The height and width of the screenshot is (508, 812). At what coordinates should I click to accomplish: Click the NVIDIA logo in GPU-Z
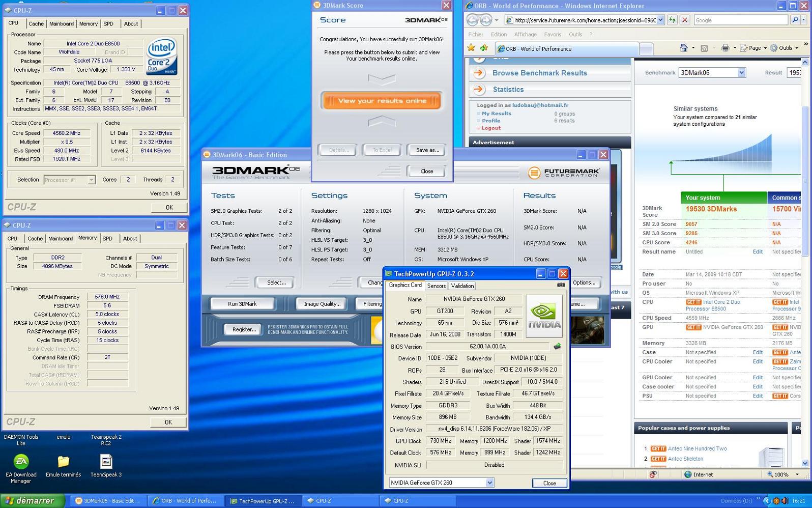click(544, 316)
